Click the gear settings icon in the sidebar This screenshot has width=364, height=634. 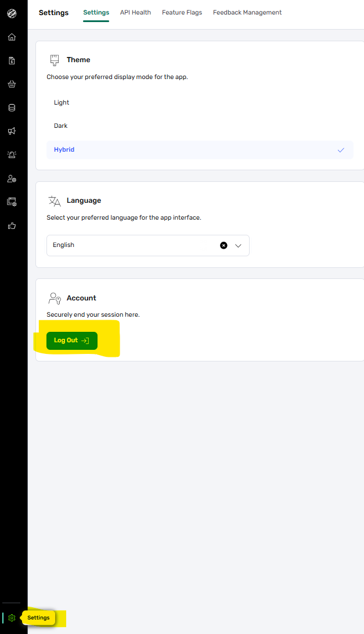pos(12,618)
